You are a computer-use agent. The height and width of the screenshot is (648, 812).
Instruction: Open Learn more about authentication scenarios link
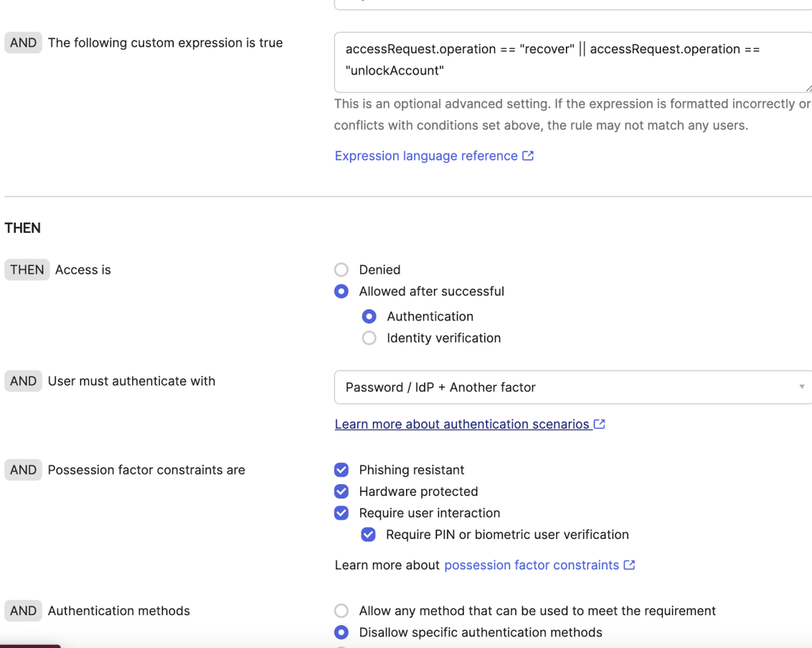point(462,424)
